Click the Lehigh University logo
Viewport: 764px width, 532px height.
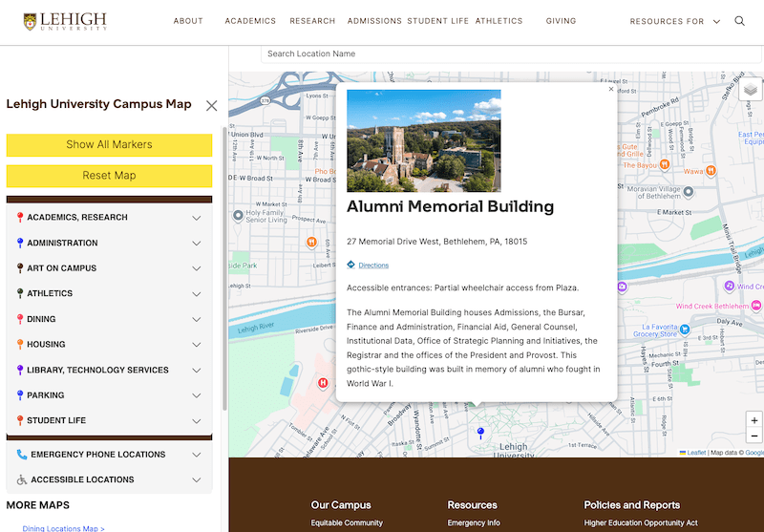(65, 21)
